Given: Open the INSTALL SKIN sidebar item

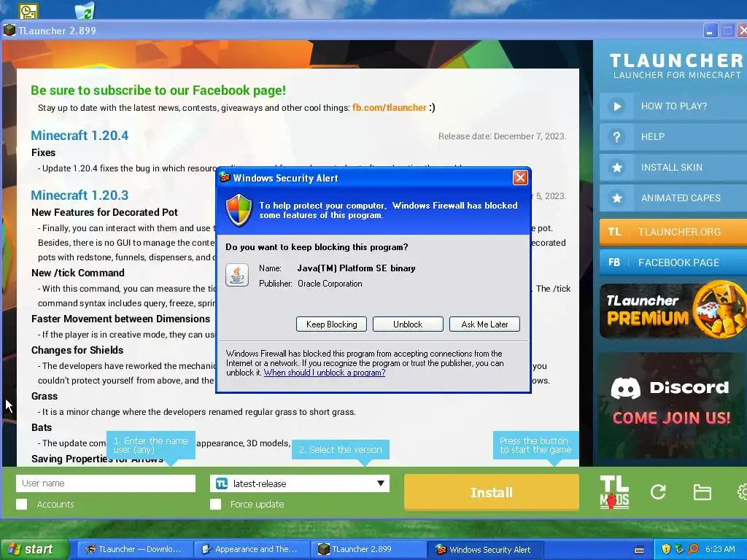Looking at the screenshot, I should point(673,167).
